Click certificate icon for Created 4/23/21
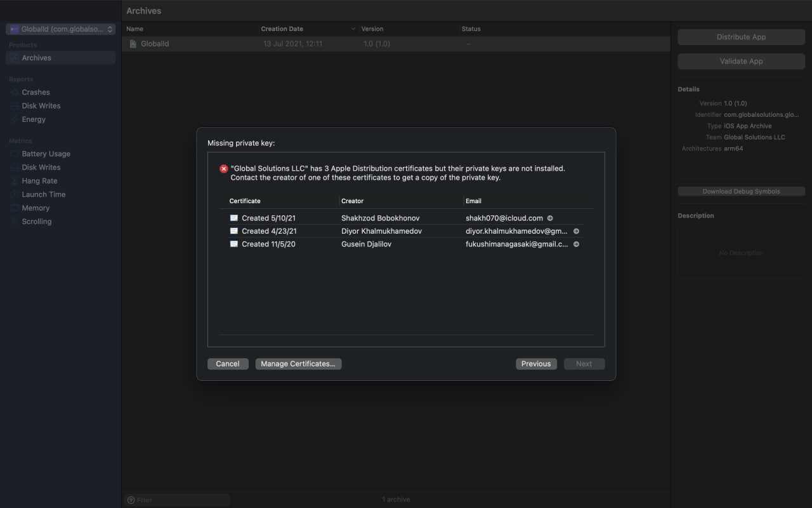 (234, 231)
